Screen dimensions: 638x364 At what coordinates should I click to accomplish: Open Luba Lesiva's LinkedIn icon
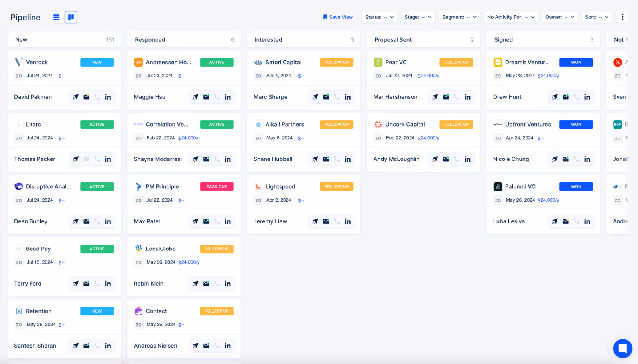587,221
